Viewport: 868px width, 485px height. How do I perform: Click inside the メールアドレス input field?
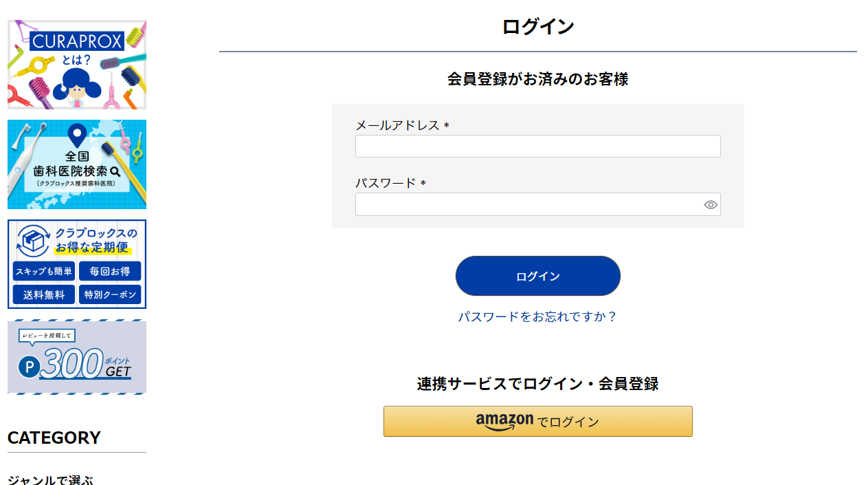537,146
